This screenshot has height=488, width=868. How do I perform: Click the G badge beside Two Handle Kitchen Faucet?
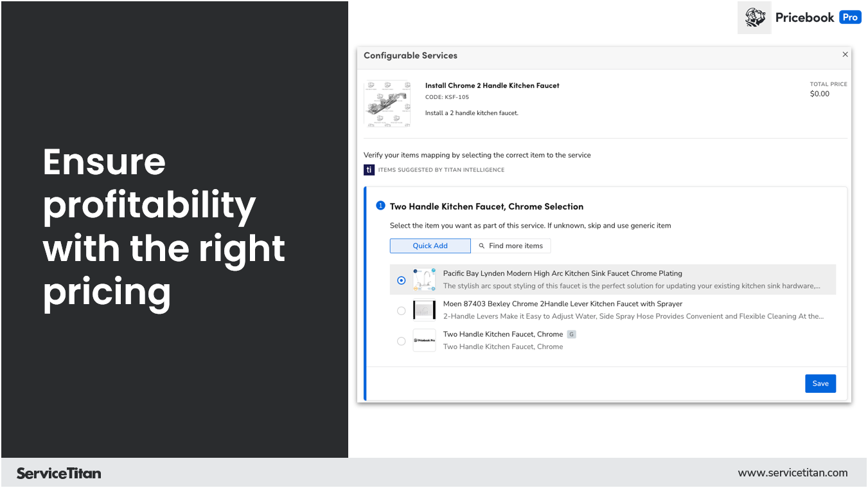click(x=571, y=334)
